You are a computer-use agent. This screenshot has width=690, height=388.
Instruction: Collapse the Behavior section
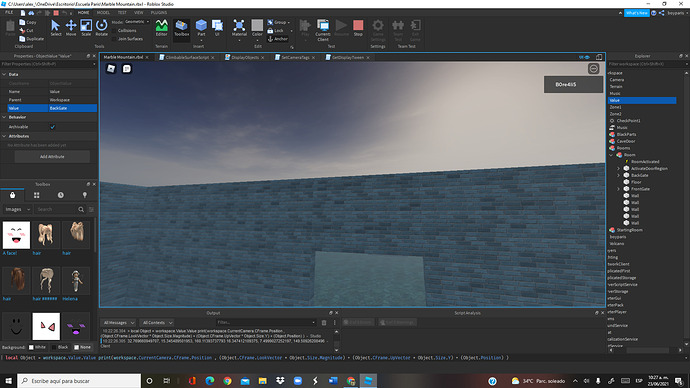4,117
